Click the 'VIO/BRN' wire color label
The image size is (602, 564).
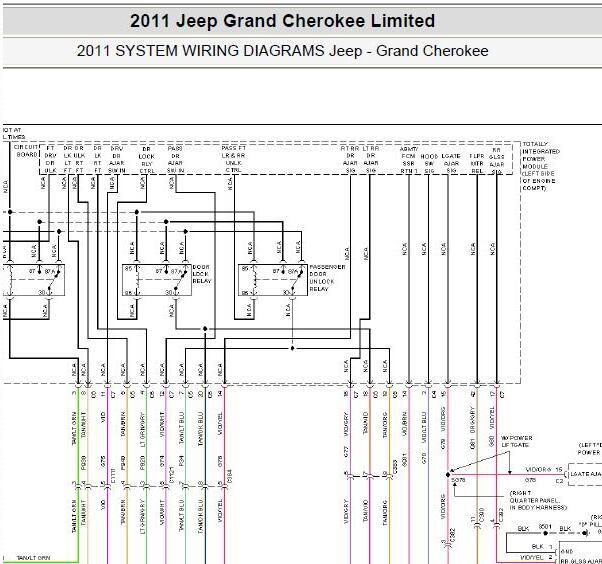404,424
